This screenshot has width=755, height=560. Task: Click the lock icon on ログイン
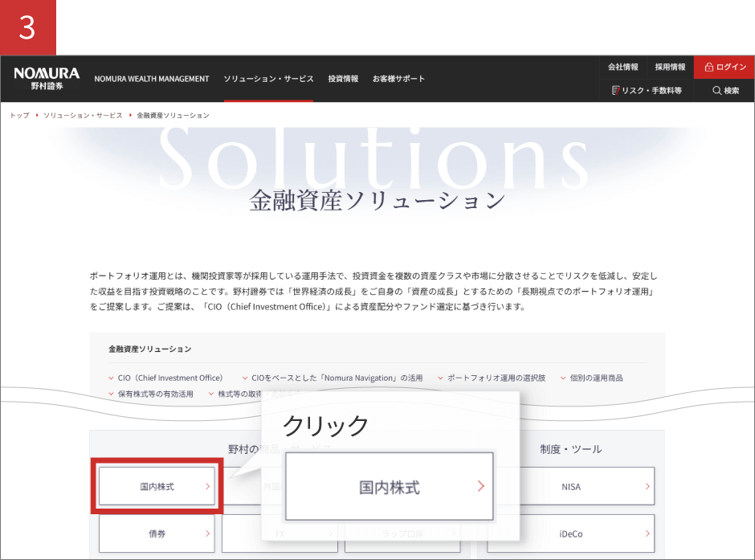(708, 67)
